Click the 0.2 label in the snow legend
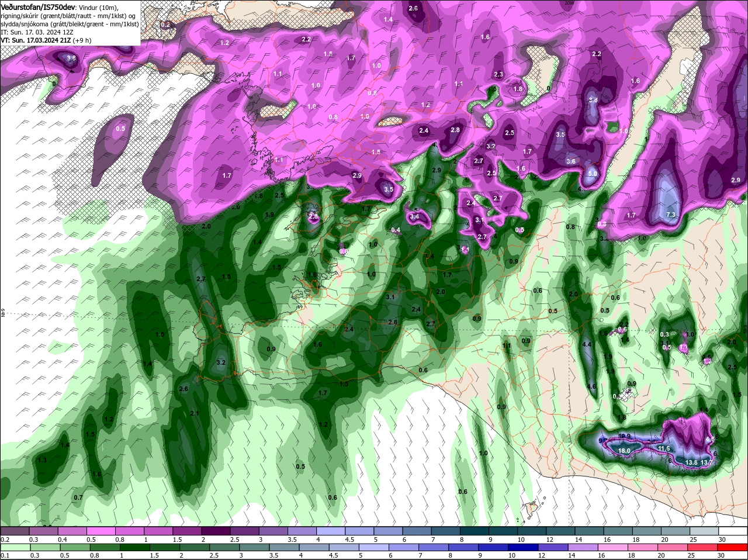 coord(5,539)
